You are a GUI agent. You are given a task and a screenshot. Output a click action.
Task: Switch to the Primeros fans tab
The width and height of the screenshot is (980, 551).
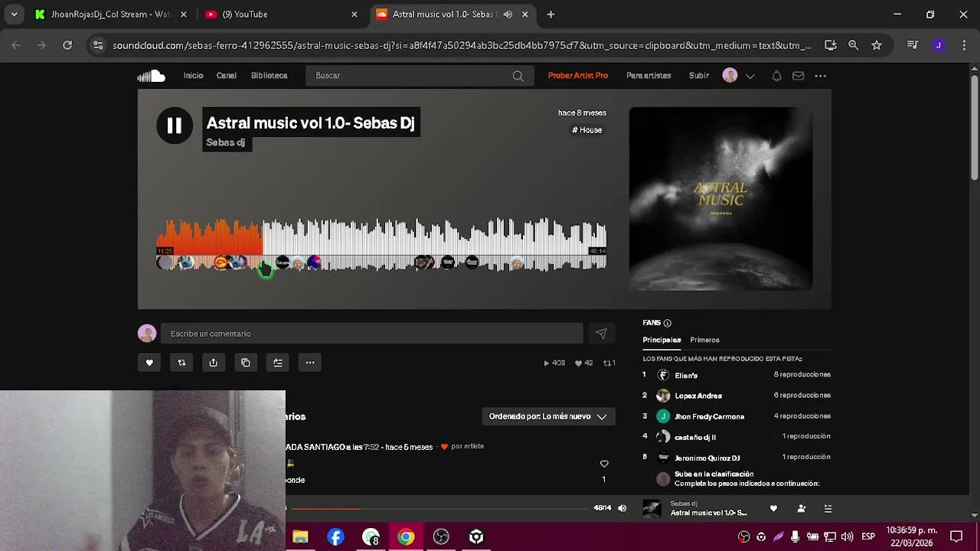[704, 340]
